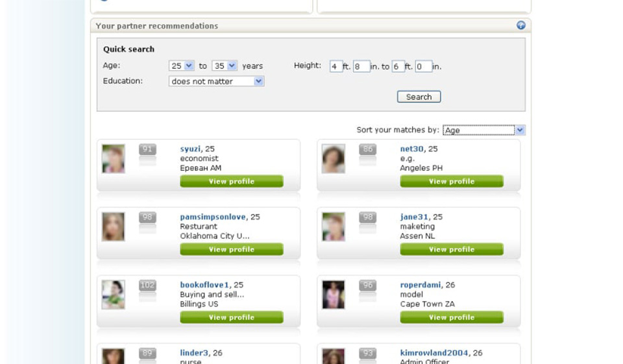623x364 pixels.
Task: Open pamsimpsonlove's profile photo
Action: click(113, 226)
